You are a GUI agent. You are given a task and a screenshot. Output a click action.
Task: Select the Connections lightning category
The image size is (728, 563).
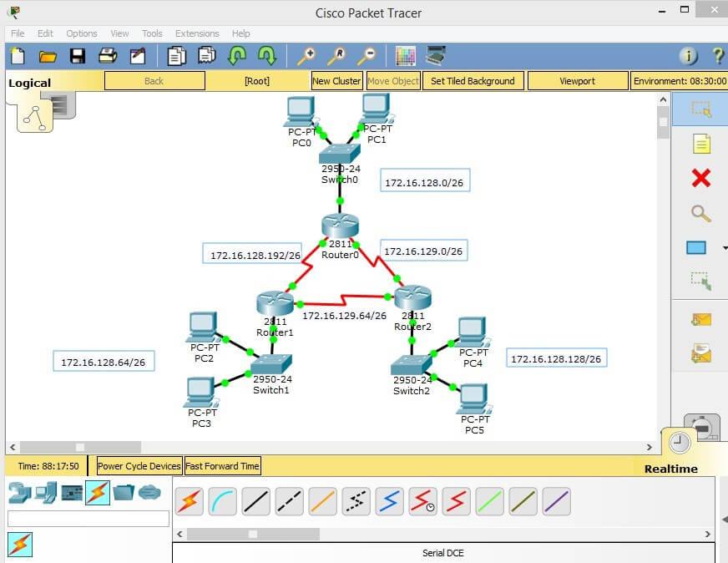pyautogui.click(x=98, y=493)
